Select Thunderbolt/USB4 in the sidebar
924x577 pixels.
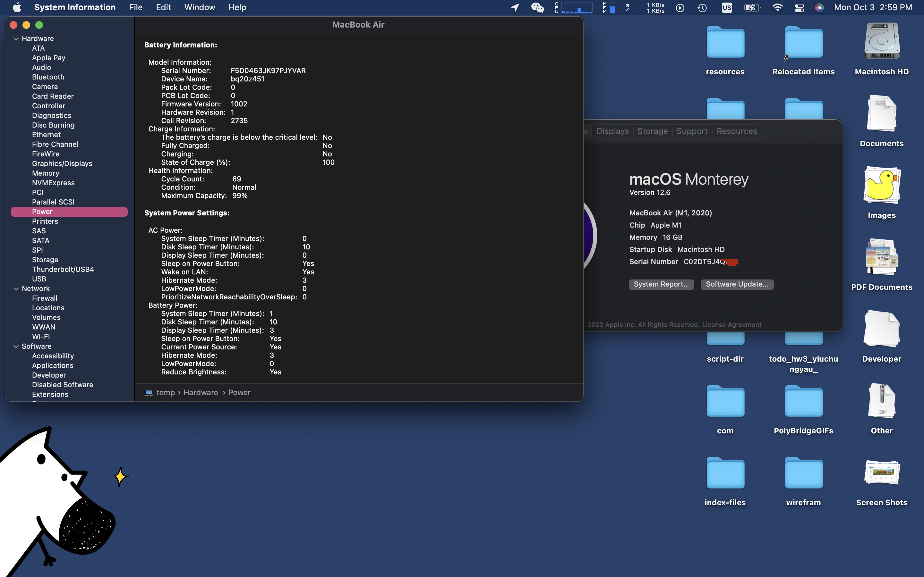(63, 269)
